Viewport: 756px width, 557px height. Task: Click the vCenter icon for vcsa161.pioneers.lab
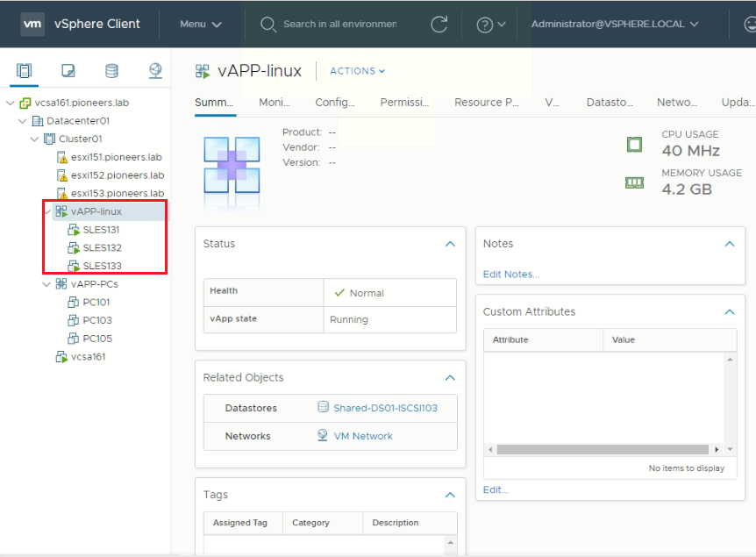coord(25,103)
